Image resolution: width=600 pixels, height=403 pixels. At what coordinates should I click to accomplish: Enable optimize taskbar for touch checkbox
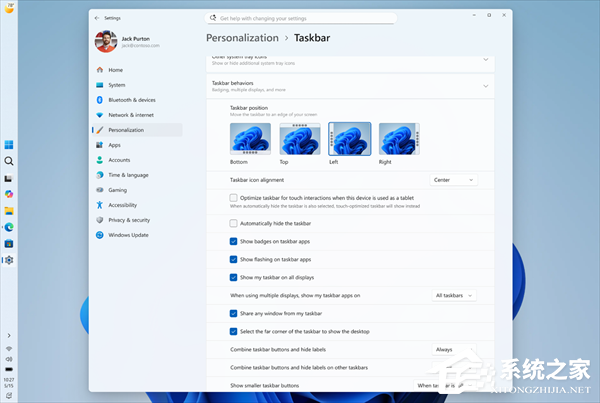233,198
